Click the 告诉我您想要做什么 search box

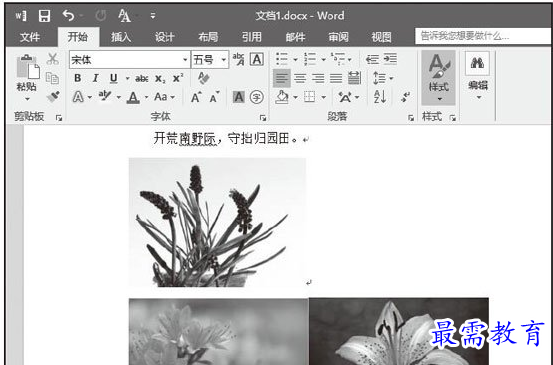(x=484, y=36)
